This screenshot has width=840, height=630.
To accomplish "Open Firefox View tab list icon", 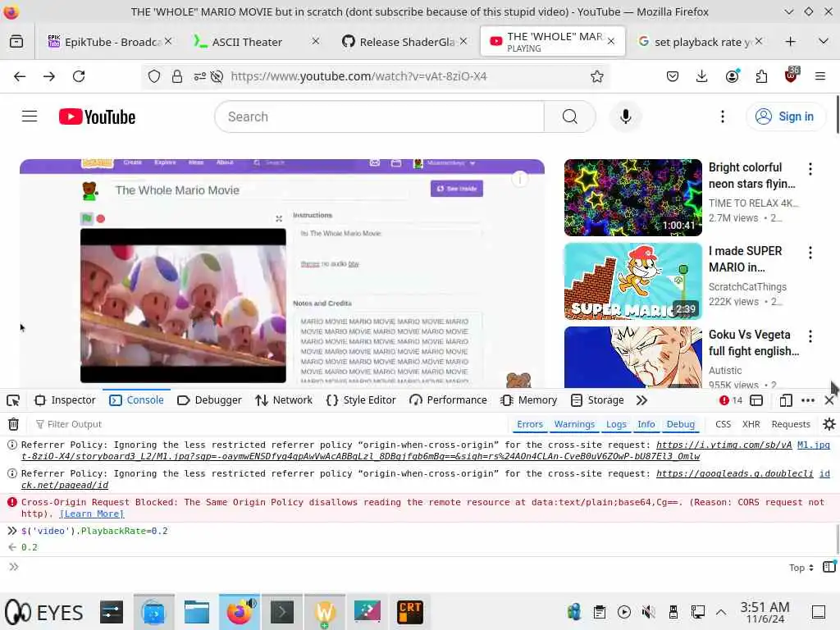I will [x=16, y=41].
